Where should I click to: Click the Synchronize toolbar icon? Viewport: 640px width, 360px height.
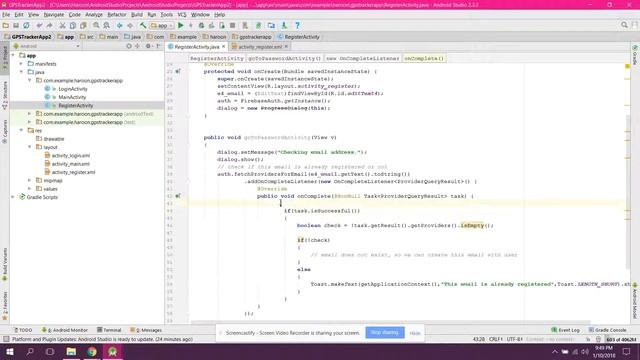tap(26, 25)
